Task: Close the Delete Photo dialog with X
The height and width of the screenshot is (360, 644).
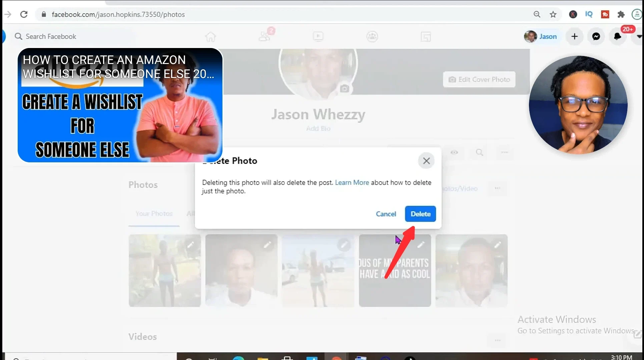Action: 426,161
